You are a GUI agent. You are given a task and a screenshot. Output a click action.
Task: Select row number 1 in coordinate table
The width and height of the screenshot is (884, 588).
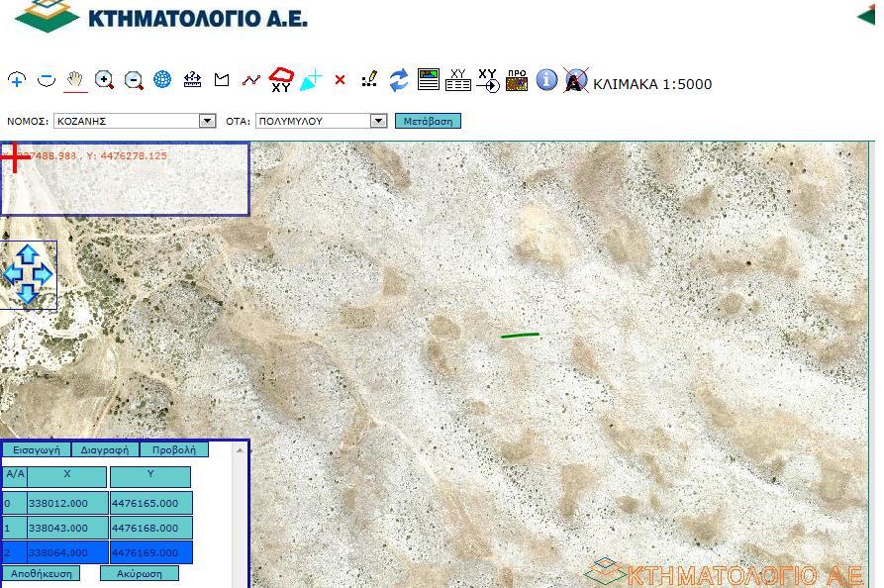[x=14, y=528]
